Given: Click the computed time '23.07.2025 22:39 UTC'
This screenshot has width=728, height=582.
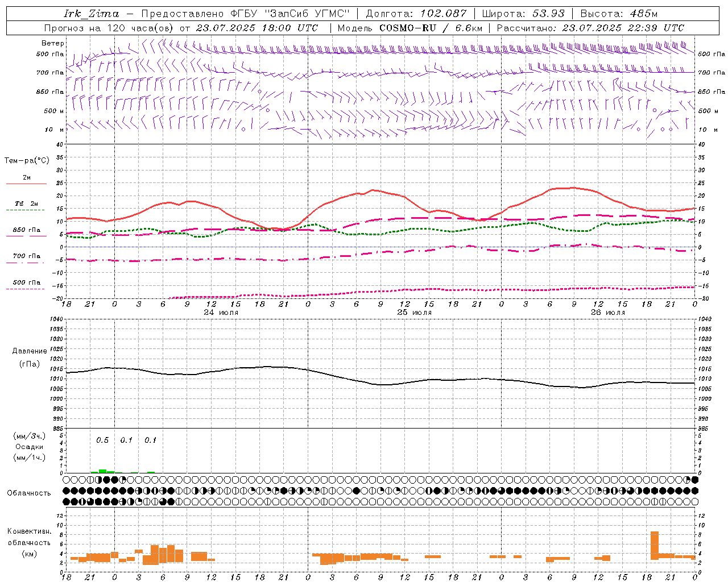Looking at the screenshot, I should (x=623, y=28).
